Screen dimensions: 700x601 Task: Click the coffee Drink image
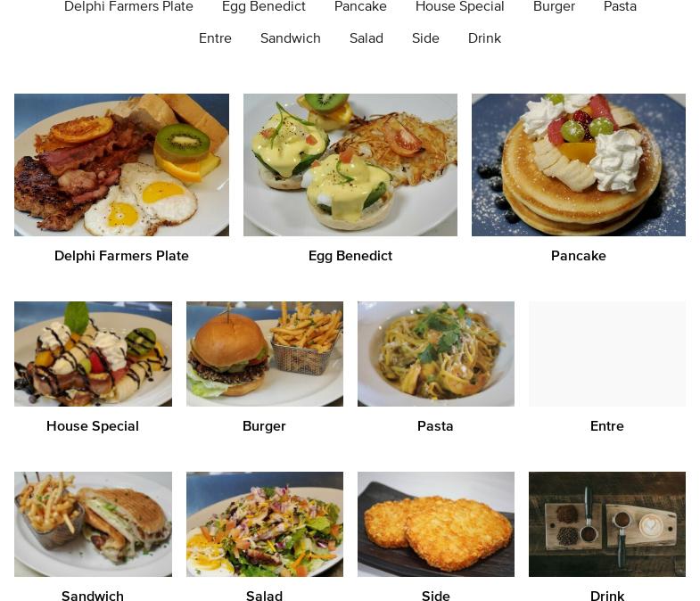(607, 524)
